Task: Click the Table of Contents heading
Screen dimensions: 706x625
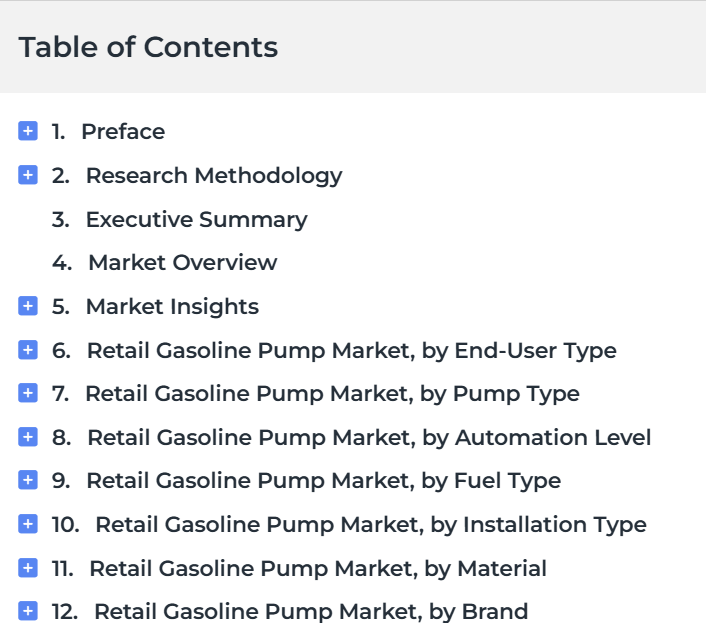Action: pyautogui.click(x=148, y=47)
